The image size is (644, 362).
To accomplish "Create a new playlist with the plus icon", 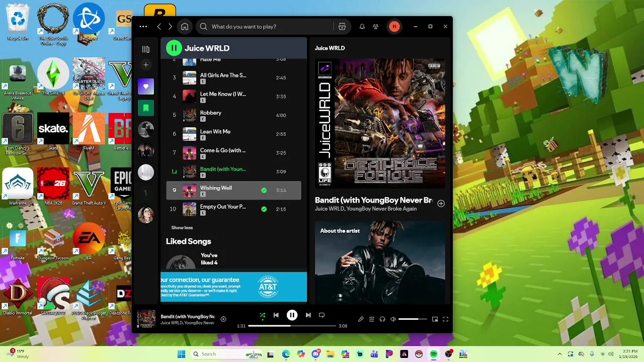I will [x=146, y=65].
